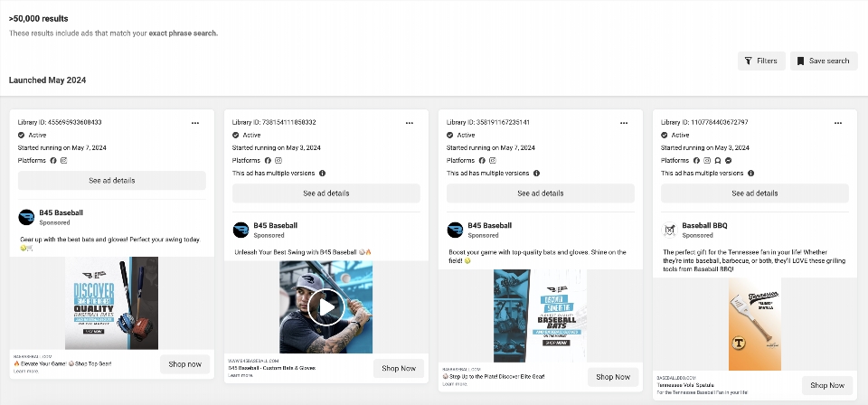Image resolution: width=868 pixels, height=405 pixels.
Task: Open B45 Baseball page from 'Boost your game' card
Action: (x=489, y=225)
